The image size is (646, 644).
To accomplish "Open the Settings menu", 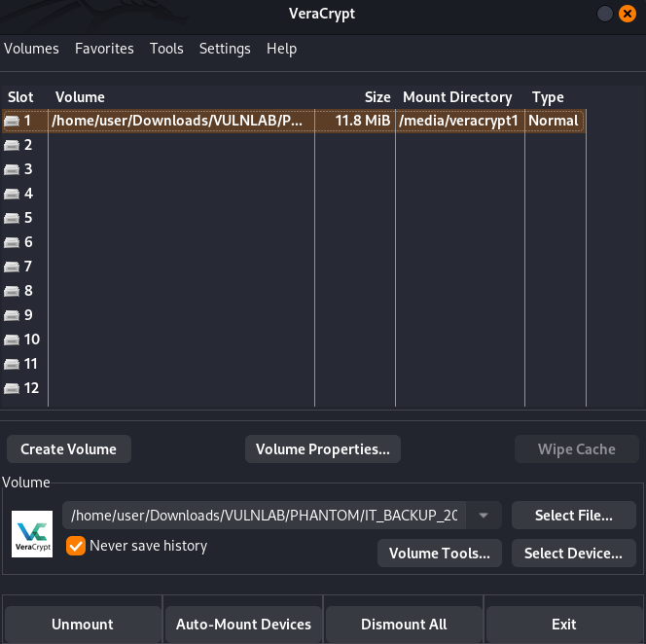I will point(225,49).
